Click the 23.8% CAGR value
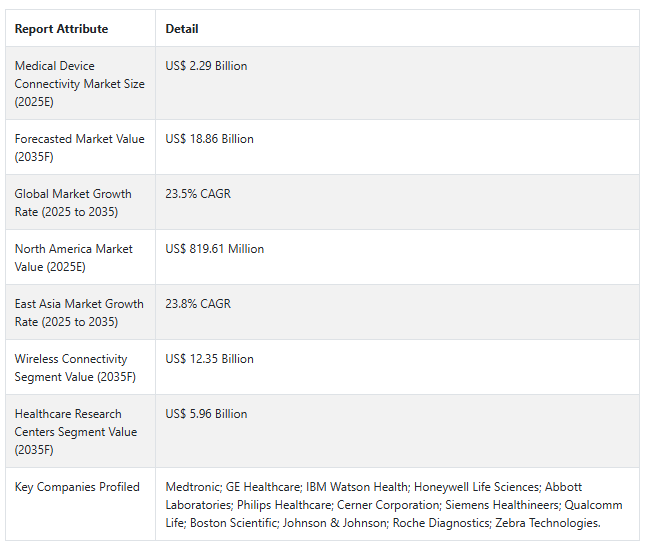The width and height of the screenshot is (649, 543). coord(198,304)
